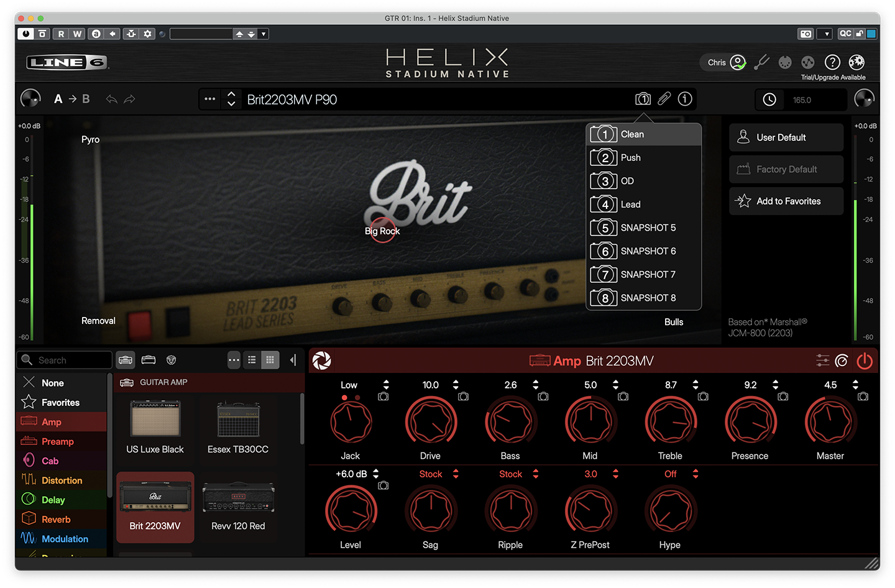
Task: Open Chris account profile icon
Action: [x=738, y=62]
